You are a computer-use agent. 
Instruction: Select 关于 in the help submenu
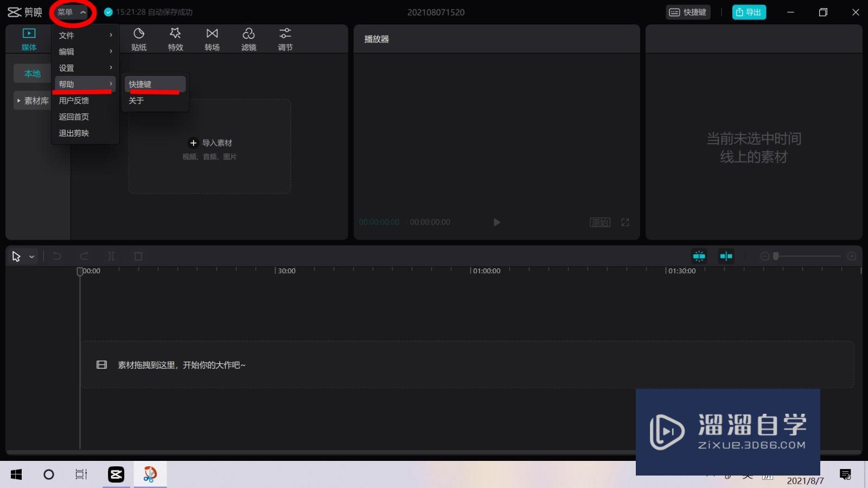click(x=155, y=100)
